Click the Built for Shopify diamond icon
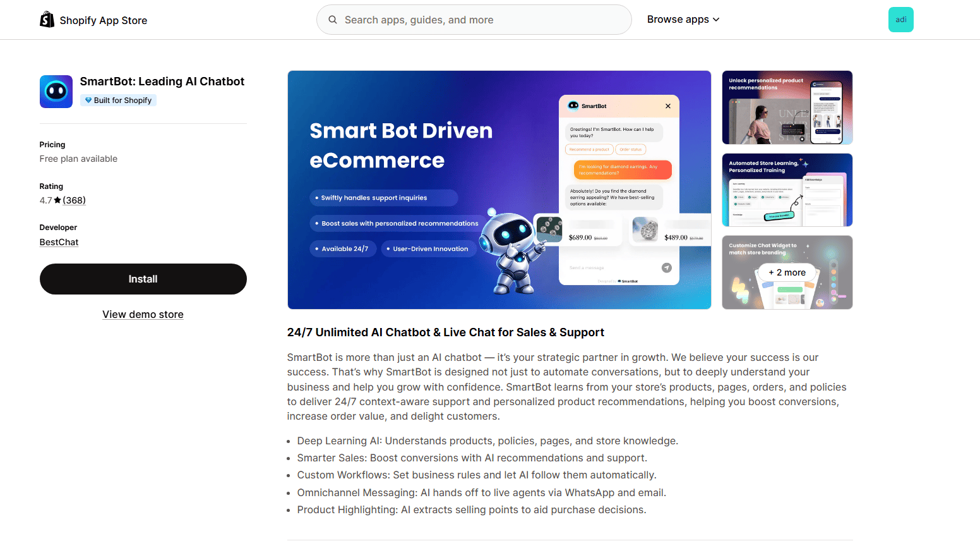 tap(88, 100)
